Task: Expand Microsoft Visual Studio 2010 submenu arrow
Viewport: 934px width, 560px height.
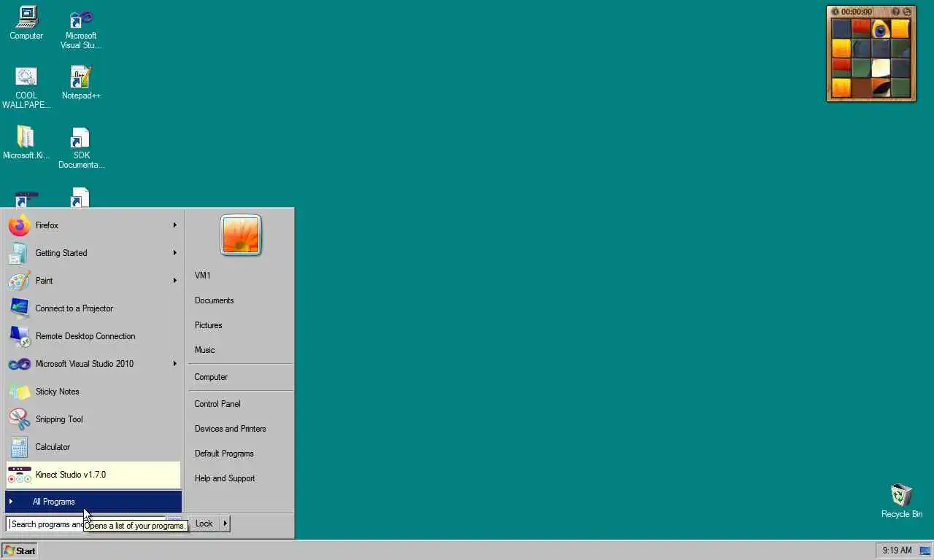Action: click(x=174, y=364)
